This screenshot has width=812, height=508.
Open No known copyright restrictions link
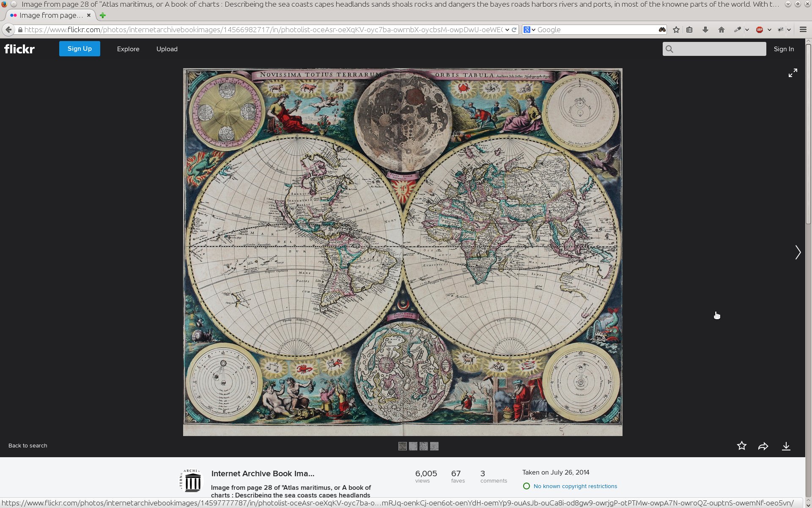[575, 486]
